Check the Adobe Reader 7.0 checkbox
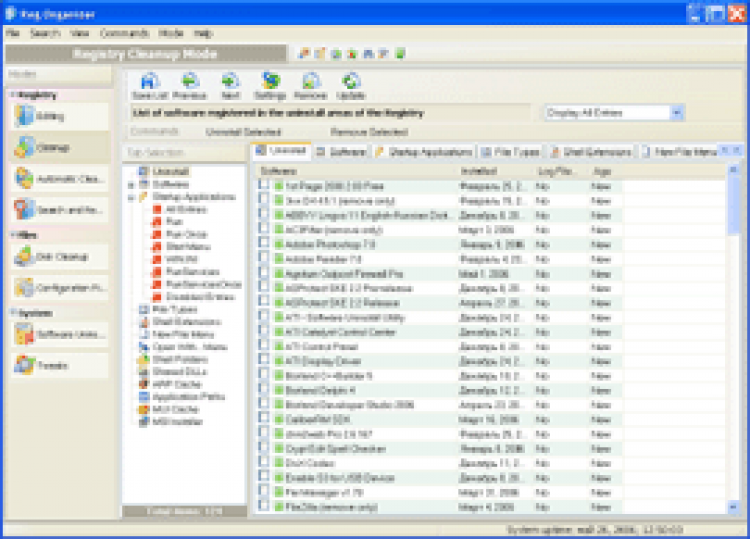The image size is (750, 539). pos(264,258)
